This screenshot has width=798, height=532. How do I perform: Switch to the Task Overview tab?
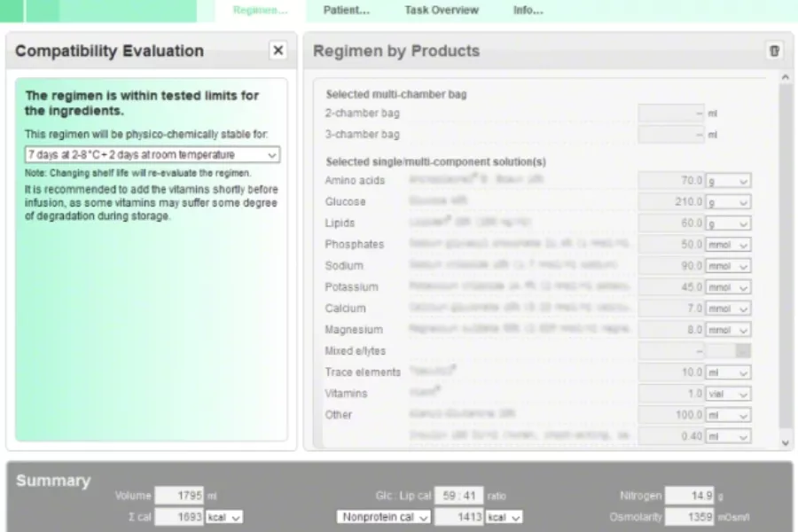(x=442, y=11)
